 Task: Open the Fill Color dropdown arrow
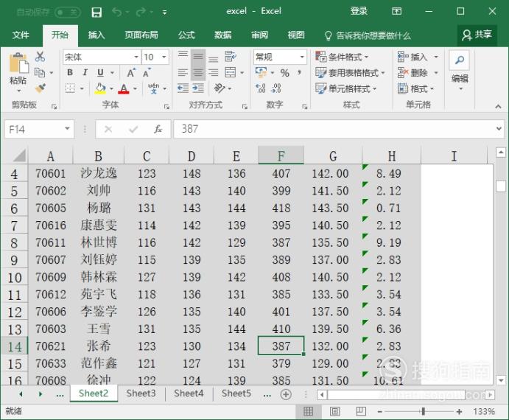click(x=111, y=88)
